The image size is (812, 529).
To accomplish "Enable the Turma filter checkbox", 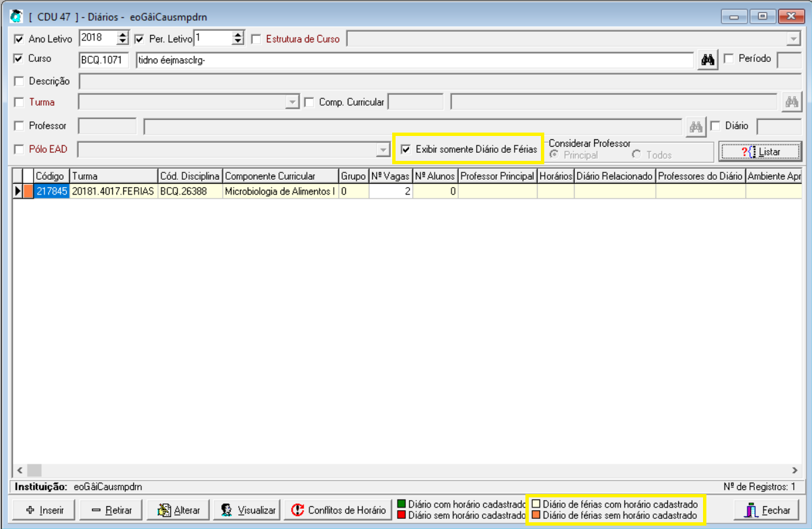I will click(19, 103).
